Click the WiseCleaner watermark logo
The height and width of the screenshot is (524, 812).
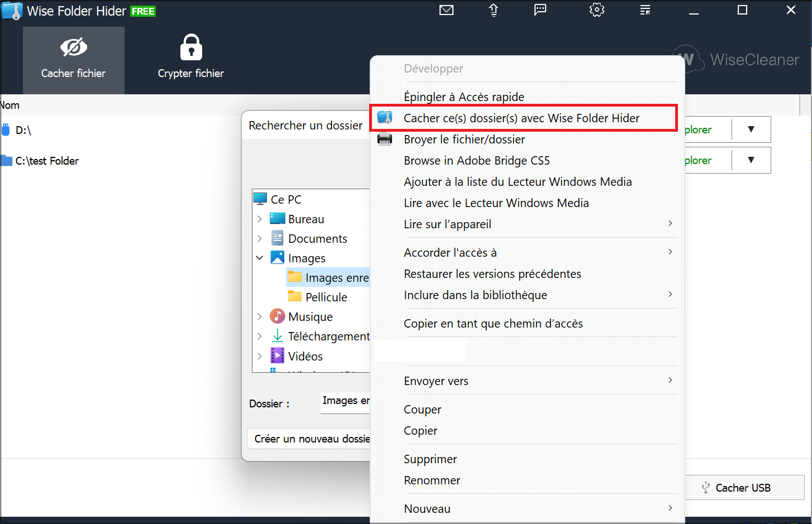pyautogui.click(x=688, y=60)
